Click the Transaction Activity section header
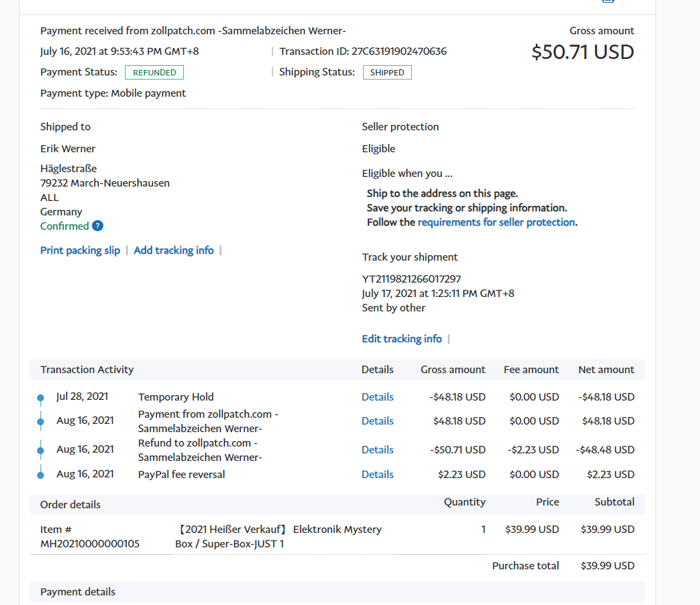This screenshot has height=605, width=700. (87, 370)
